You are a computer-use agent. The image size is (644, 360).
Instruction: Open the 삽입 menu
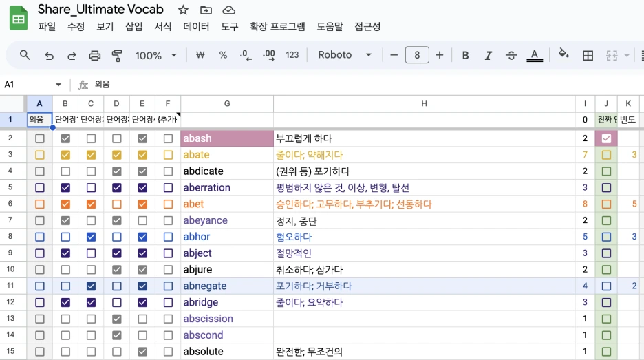[134, 27]
